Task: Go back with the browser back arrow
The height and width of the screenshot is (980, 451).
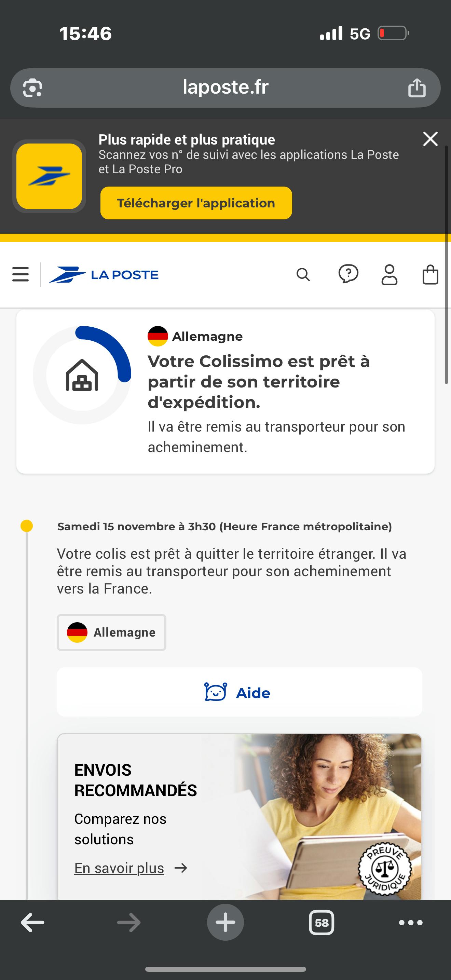Action: tap(33, 923)
